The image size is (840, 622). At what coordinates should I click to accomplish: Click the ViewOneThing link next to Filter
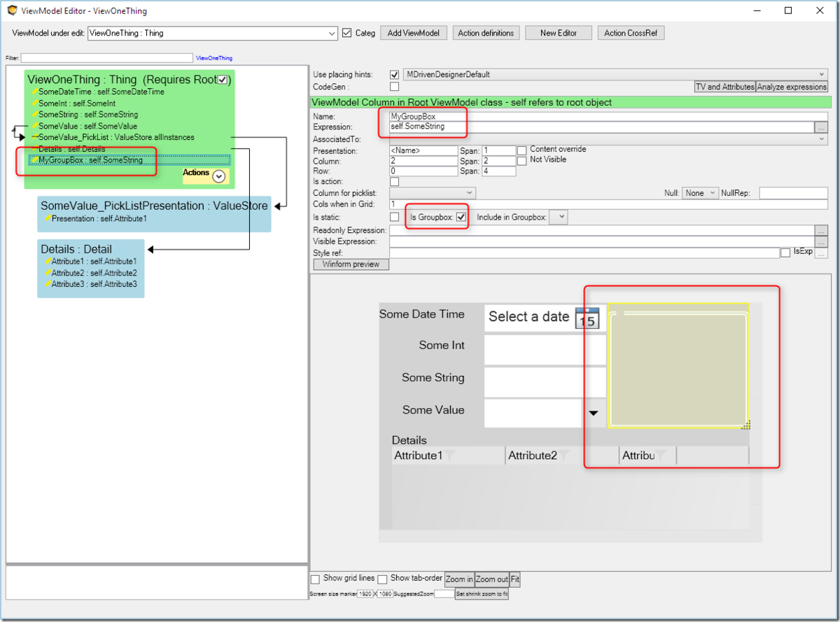214,58
